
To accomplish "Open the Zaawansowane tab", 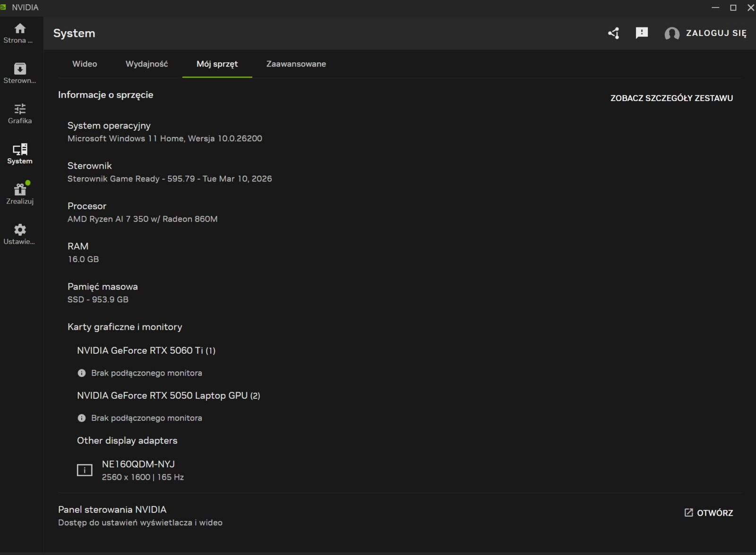I will (x=296, y=64).
